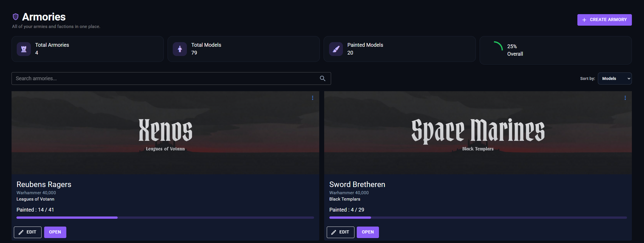Click Warhammer 40,000 under Sword Bretheren
This screenshot has width=644, height=243.
[x=349, y=192]
